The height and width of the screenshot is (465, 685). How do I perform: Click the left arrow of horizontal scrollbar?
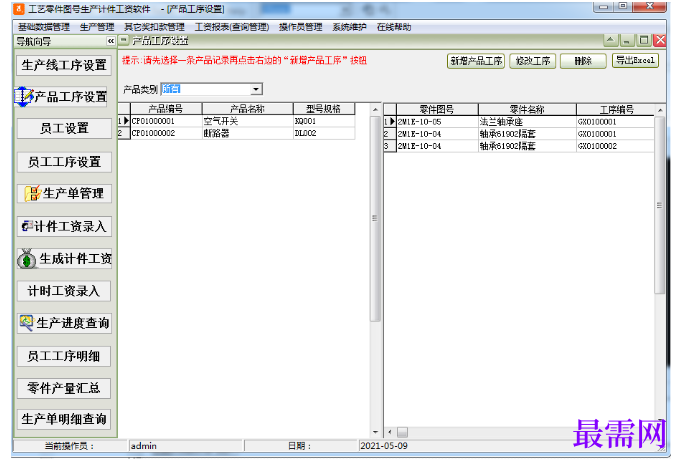tap(390, 433)
